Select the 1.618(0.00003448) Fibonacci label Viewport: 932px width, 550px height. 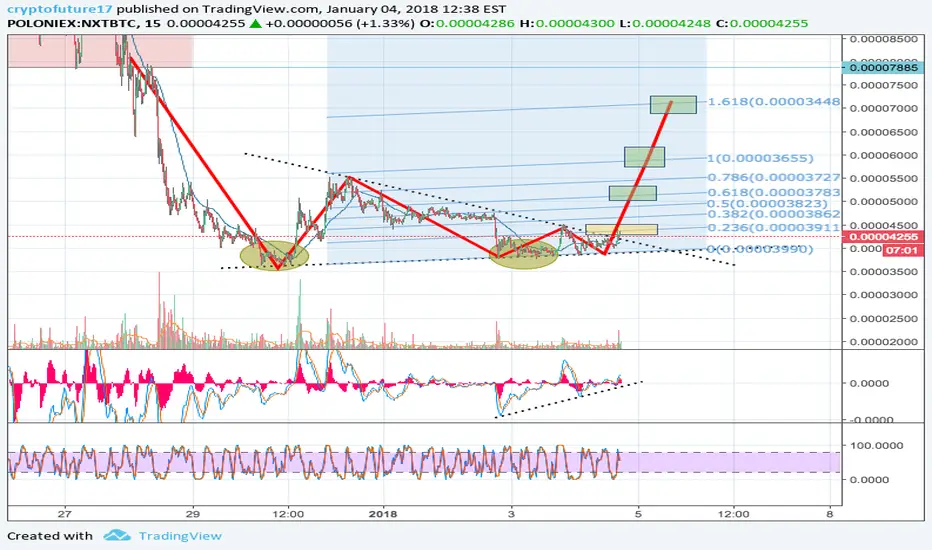(x=774, y=102)
